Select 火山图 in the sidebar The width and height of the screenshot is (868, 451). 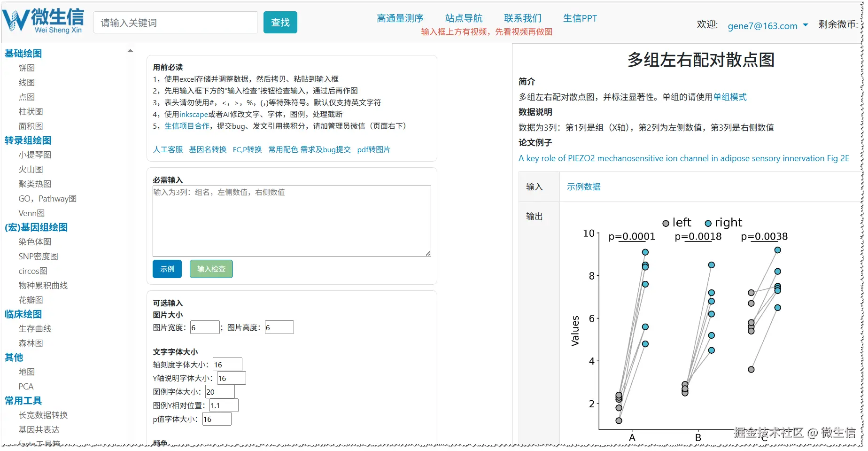[31, 170]
